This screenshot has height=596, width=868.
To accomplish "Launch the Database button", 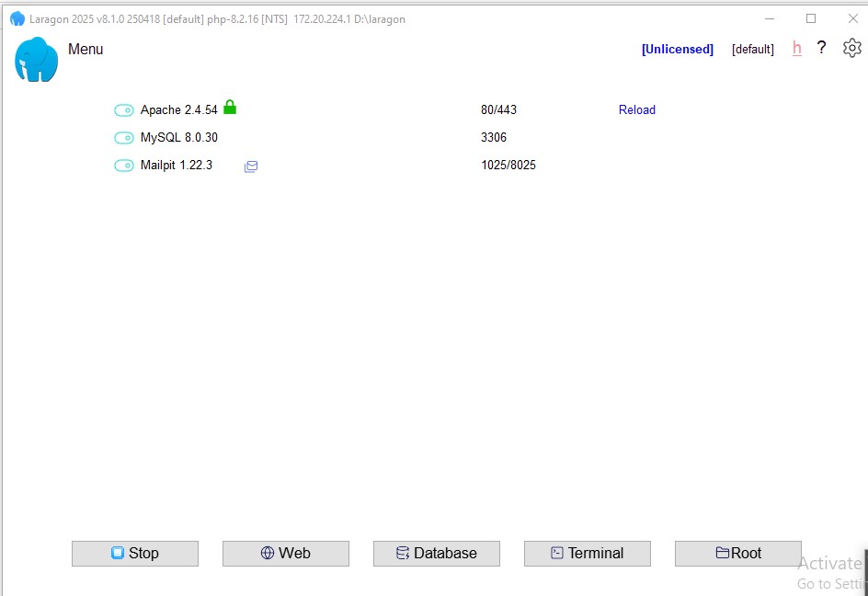I will pyautogui.click(x=436, y=553).
